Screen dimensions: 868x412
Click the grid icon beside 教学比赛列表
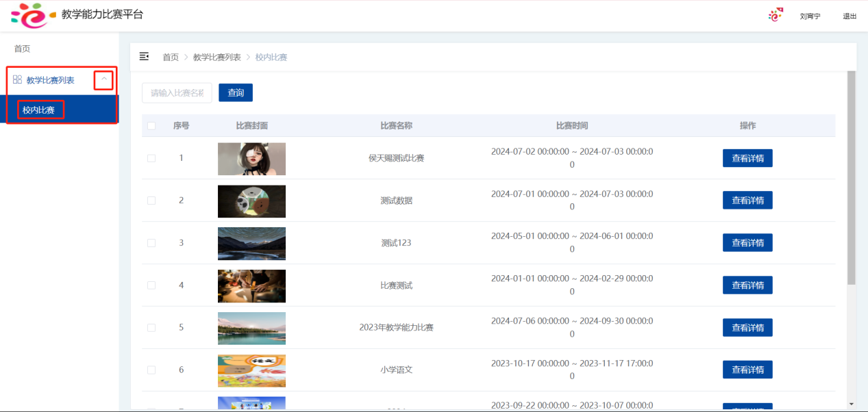pyautogui.click(x=17, y=80)
